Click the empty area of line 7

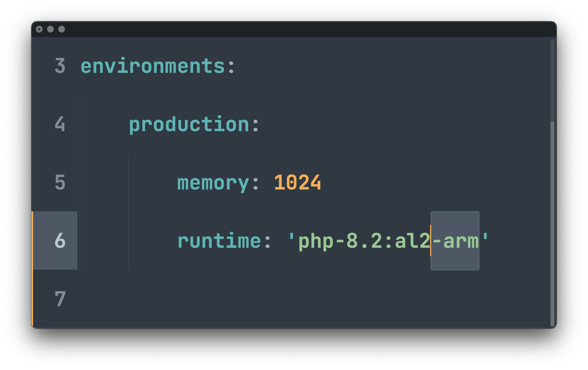(280, 299)
